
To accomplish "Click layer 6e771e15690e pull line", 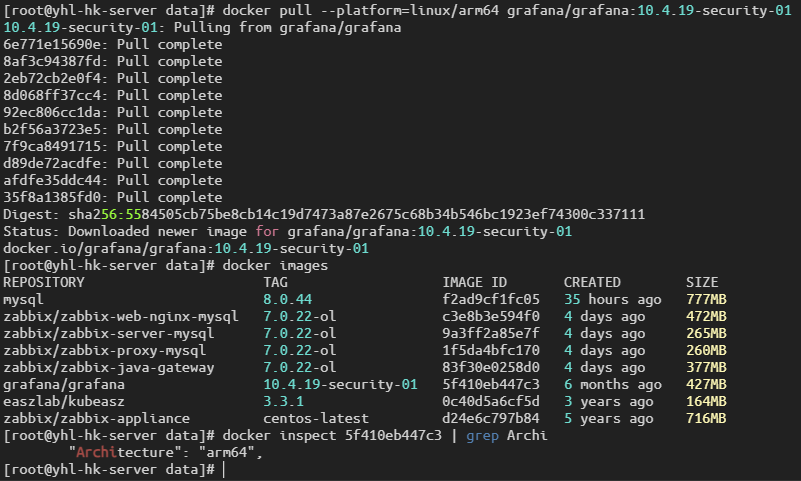I will 112,44.
